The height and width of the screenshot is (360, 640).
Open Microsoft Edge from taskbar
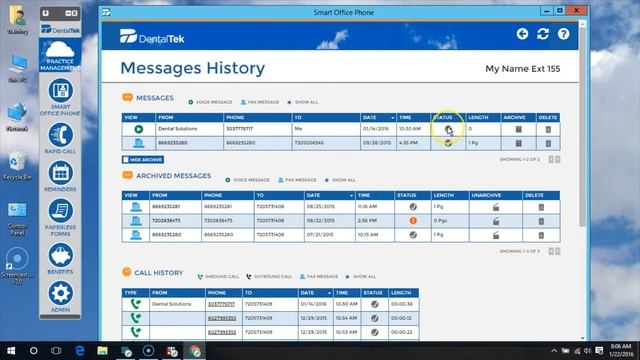(80, 351)
